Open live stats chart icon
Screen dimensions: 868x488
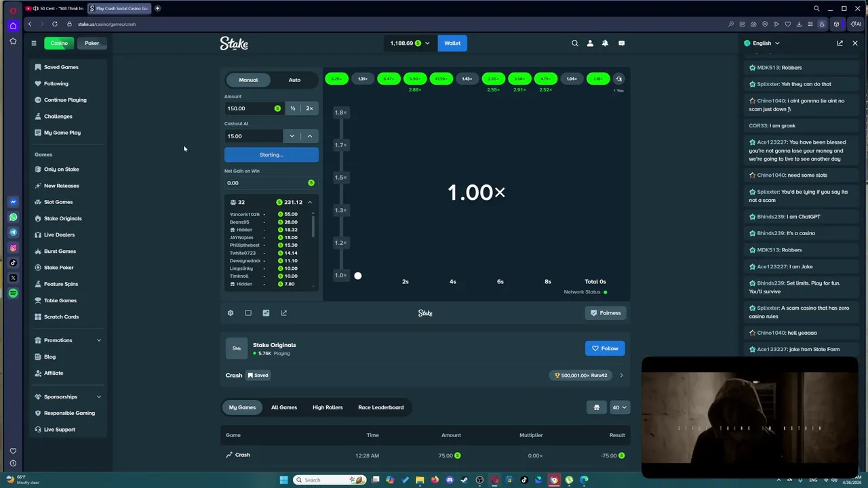(x=266, y=313)
